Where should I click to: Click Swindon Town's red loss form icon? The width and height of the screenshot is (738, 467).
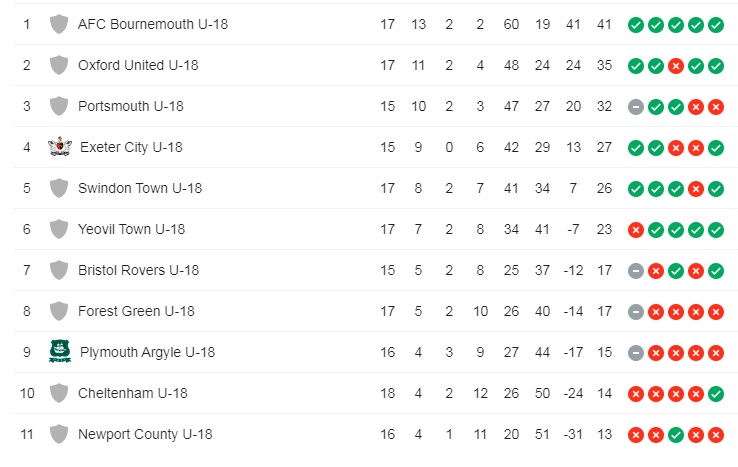click(696, 189)
